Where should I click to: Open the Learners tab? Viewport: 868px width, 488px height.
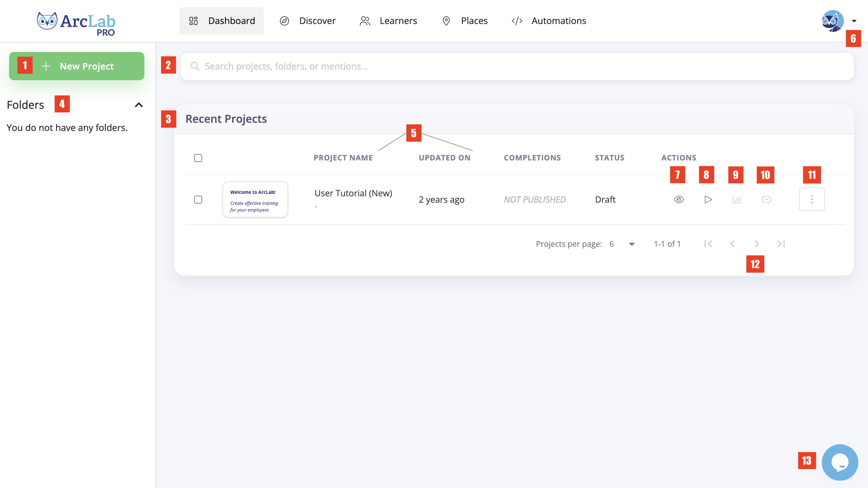coord(388,21)
